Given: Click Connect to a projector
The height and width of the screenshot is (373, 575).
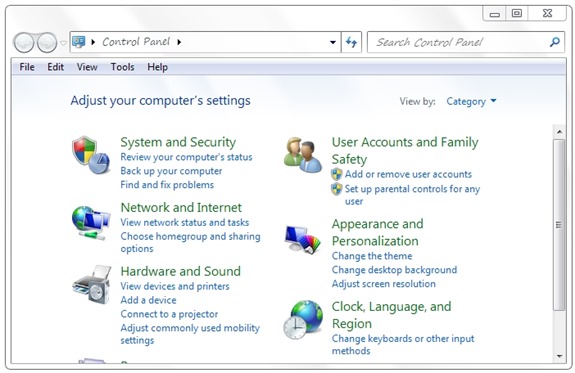Looking at the screenshot, I should (x=169, y=314).
